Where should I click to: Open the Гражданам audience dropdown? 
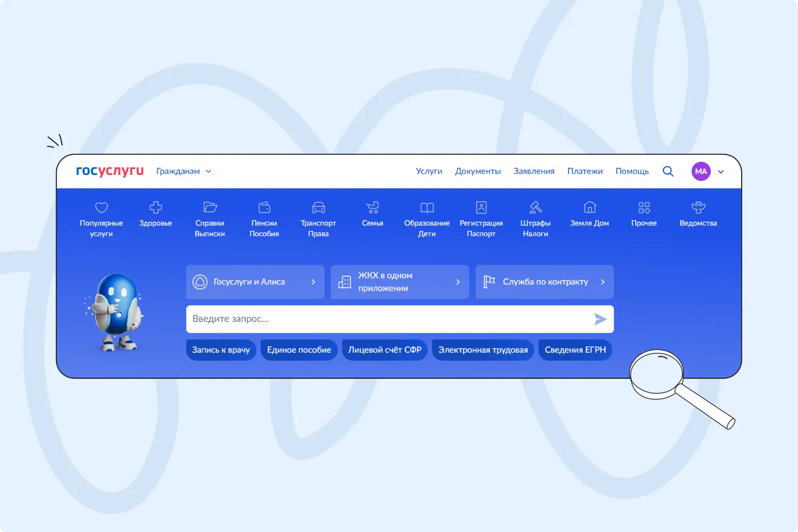(184, 171)
